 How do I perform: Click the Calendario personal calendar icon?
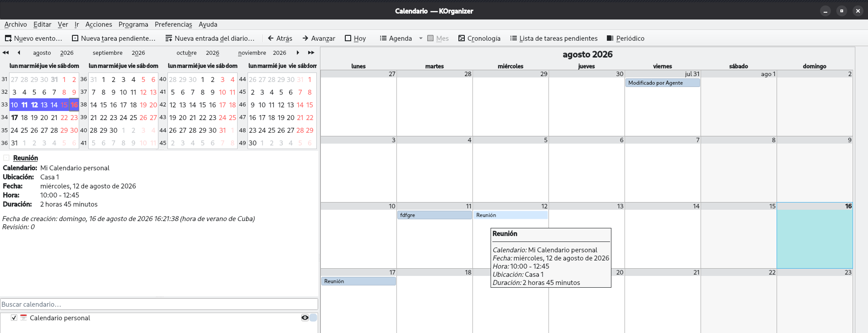click(24, 318)
